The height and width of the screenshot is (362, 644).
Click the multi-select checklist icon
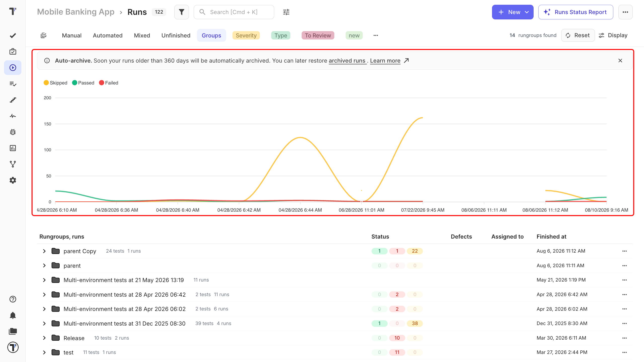click(x=44, y=35)
